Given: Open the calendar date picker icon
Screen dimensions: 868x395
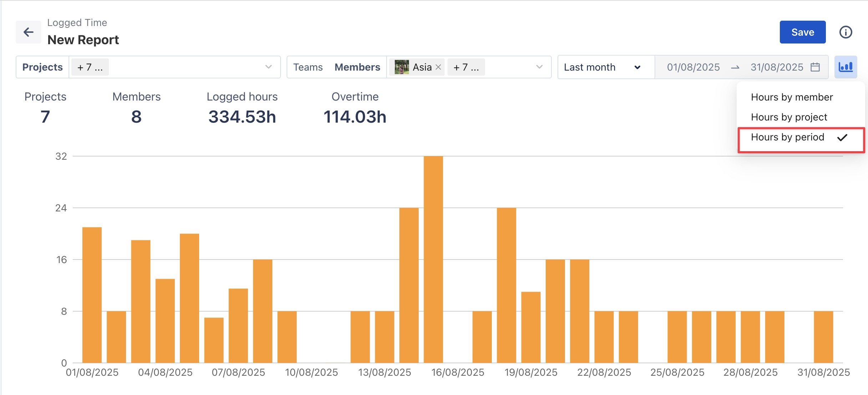Looking at the screenshot, I should [815, 67].
